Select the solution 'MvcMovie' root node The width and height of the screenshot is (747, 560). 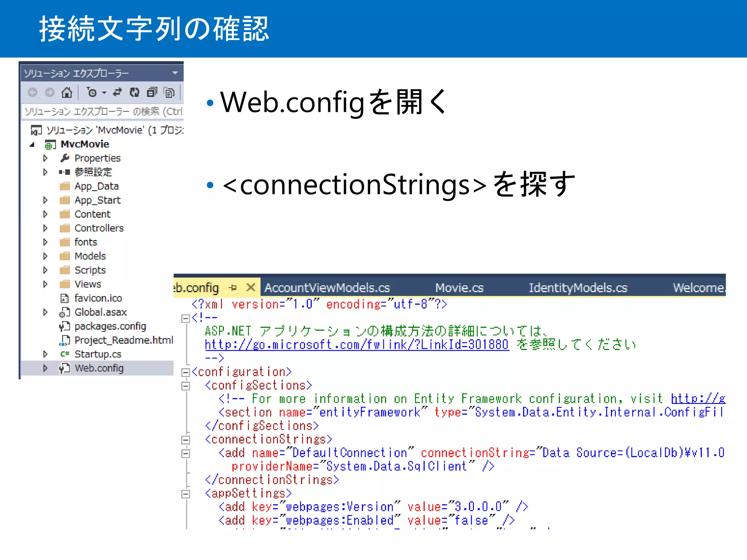pos(107,130)
